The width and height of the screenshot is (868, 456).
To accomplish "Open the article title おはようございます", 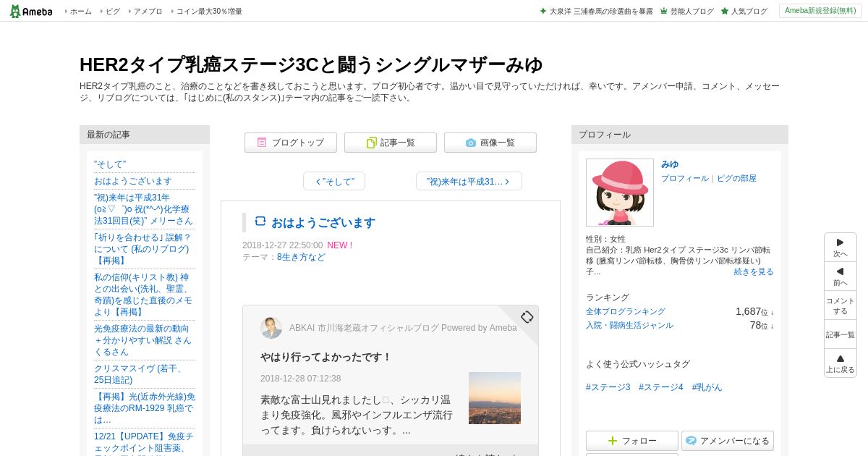I will (323, 222).
